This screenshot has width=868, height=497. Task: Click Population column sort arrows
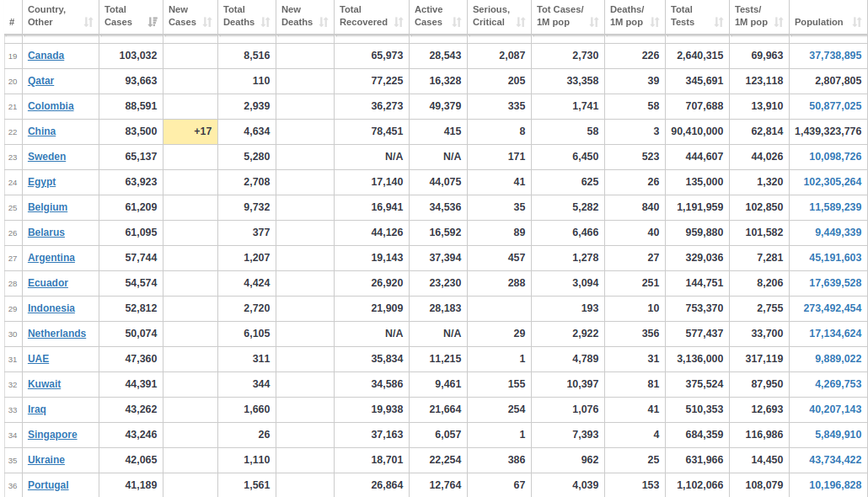(857, 22)
